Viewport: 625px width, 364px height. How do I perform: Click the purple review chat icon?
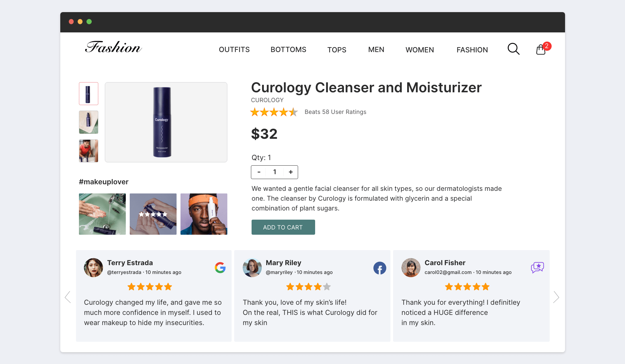point(537,267)
